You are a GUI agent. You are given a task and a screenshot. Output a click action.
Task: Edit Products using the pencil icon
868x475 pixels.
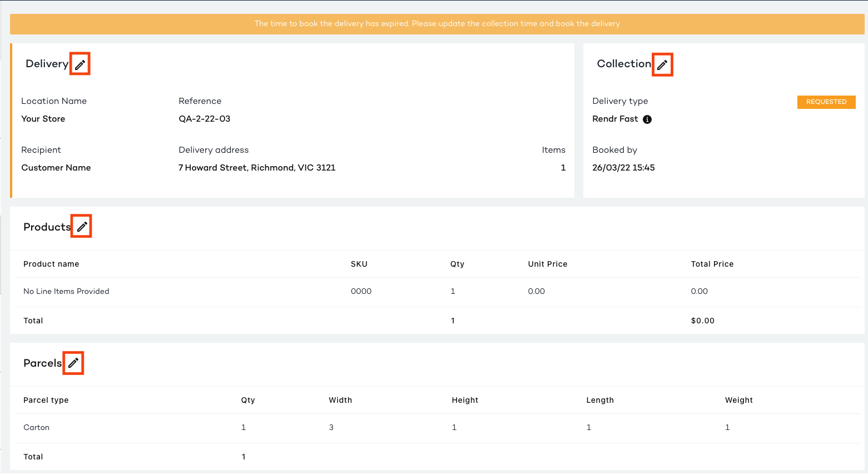click(82, 227)
